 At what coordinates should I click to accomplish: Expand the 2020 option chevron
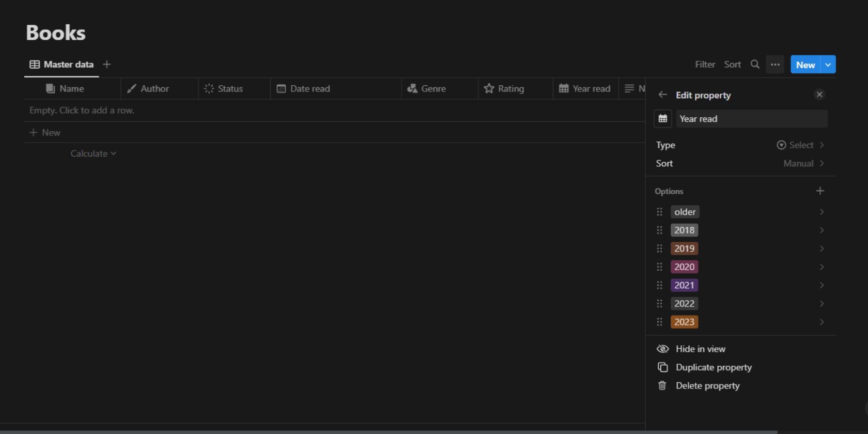tap(822, 267)
